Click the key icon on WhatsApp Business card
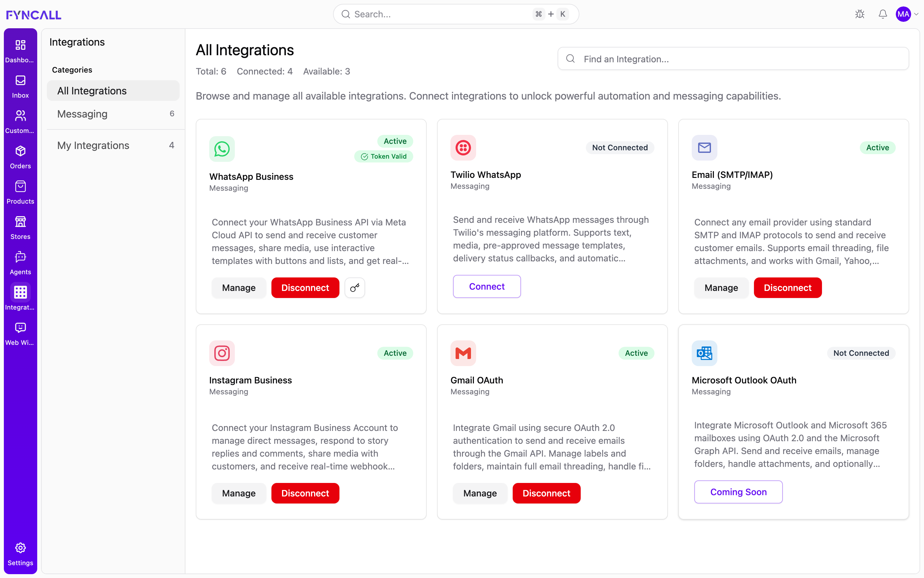The image size is (924, 578). click(355, 287)
